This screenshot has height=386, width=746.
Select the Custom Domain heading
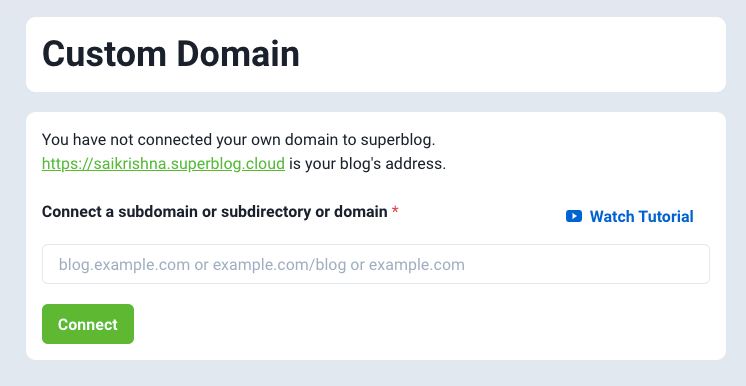pyautogui.click(x=171, y=54)
